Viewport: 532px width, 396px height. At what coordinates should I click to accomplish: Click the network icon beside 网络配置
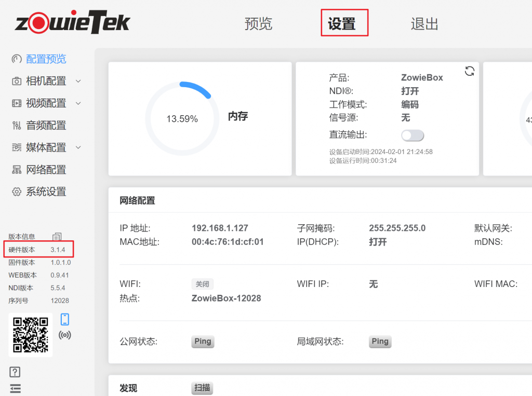17,170
